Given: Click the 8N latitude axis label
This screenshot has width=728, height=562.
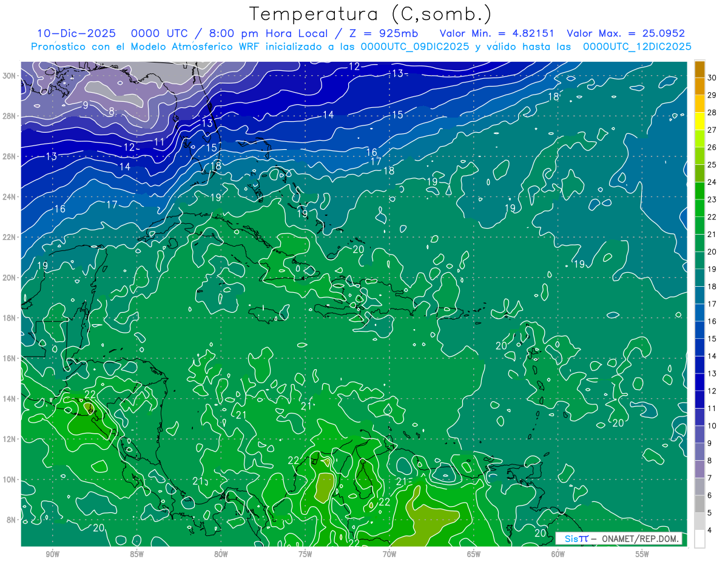Looking at the screenshot, I should [12, 520].
